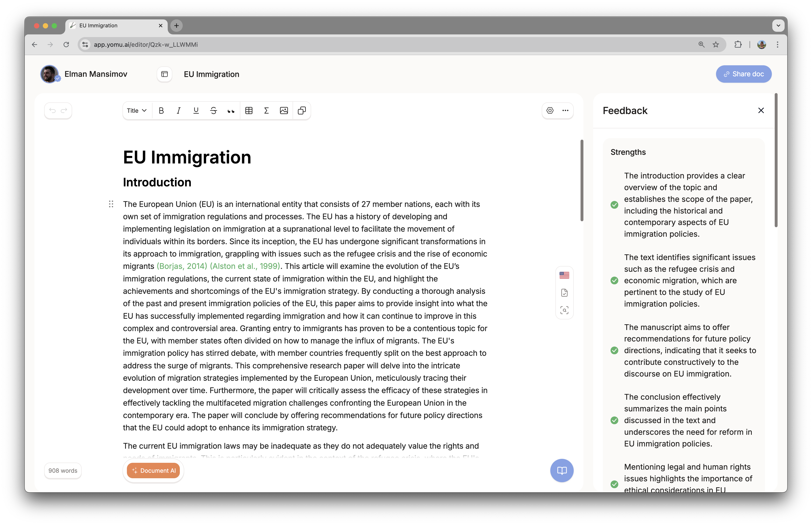Screen dimensions: 812x525
Task: Click the mathematical formula icon
Action: tap(267, 111)
